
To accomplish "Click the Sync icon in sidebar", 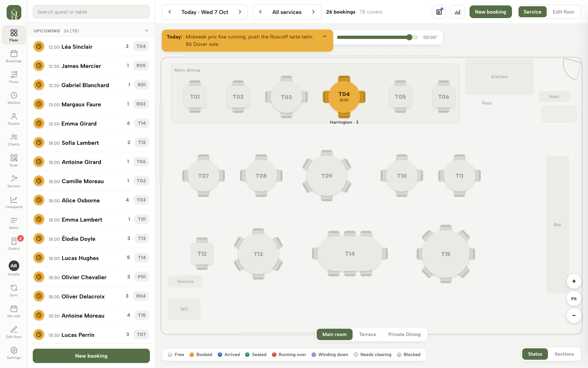I will click(14, 291).
